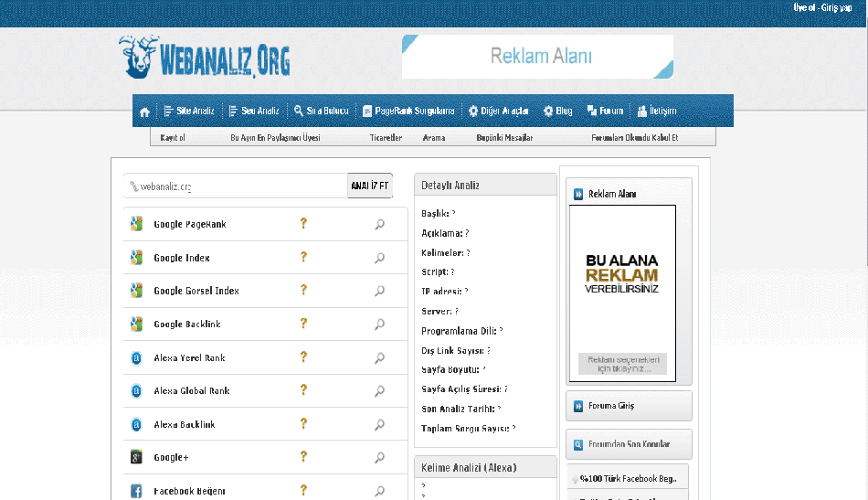Open the Site Analiz menu
The image size is (868, 500).
tap(188, 112)
